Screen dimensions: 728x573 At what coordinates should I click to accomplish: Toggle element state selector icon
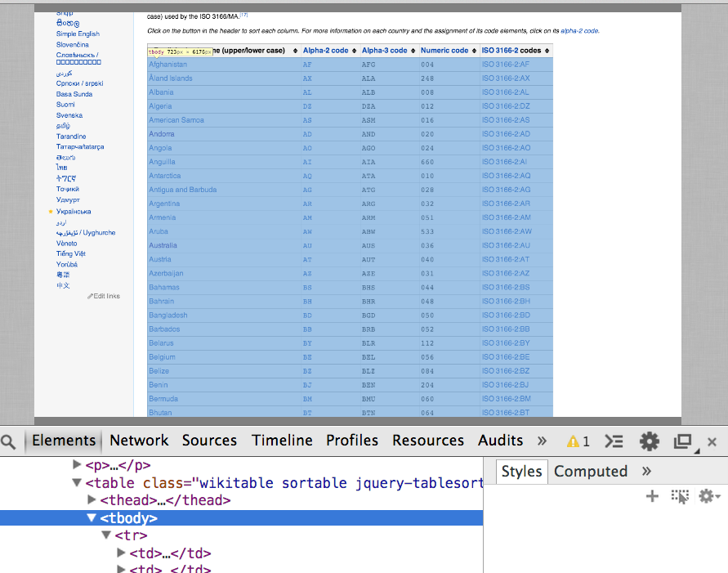point(680,496)
